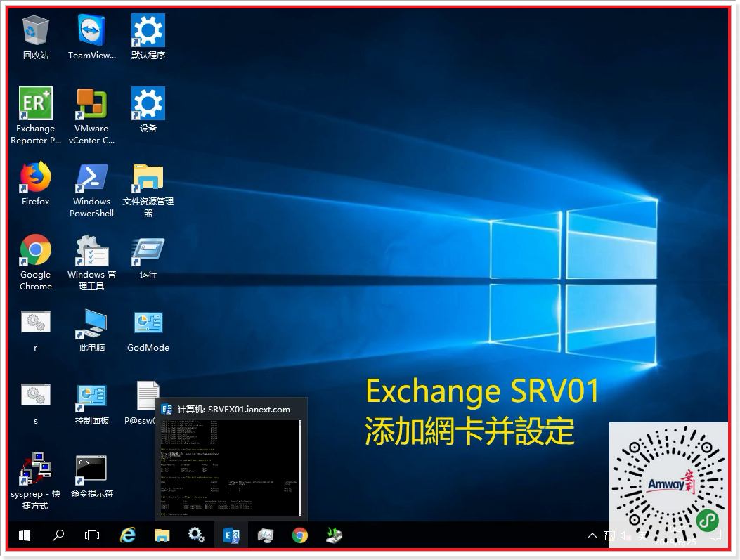Open 此电脑 desktop icon
This screenshot has height=560, width=740.
(x=91, y=330)
